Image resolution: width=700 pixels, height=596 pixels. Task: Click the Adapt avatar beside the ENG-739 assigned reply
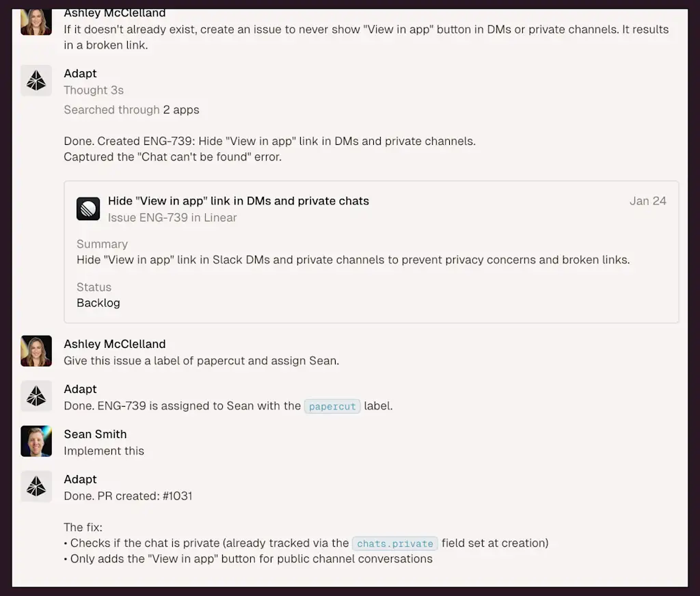(36, 396)
